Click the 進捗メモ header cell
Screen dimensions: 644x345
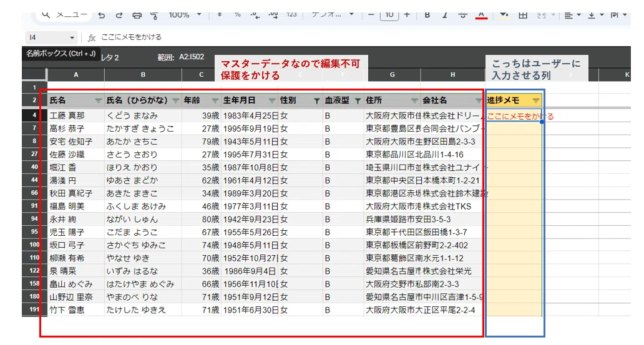pyautogui.click(x=514, y=100)
